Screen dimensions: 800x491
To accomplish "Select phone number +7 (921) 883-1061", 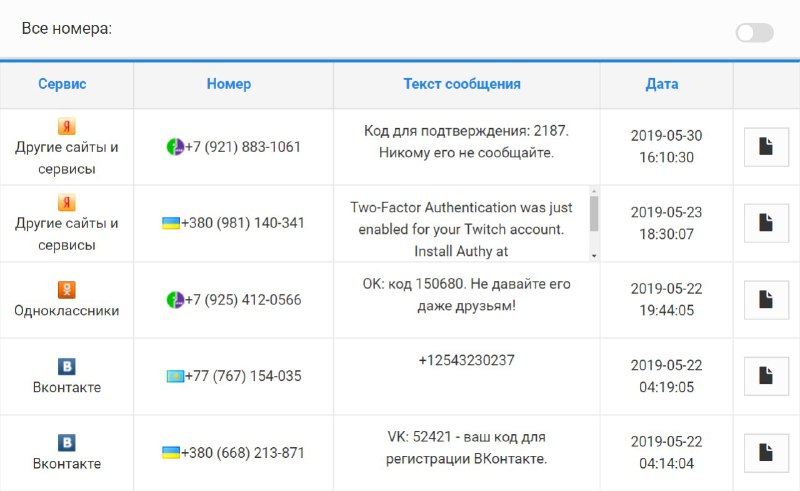I will pyautogui.click(x=243, y=147).
